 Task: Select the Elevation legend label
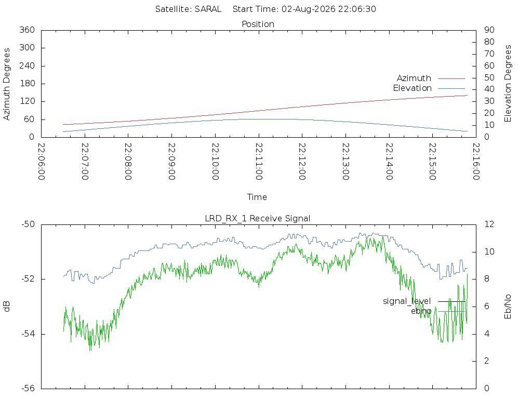(x=412, y=88)
